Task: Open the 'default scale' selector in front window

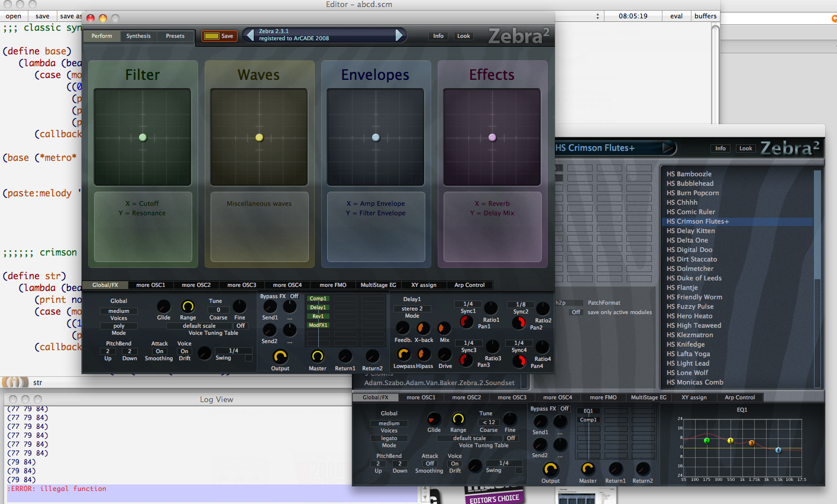Action: pyautogui.click(x=199, y=326)
